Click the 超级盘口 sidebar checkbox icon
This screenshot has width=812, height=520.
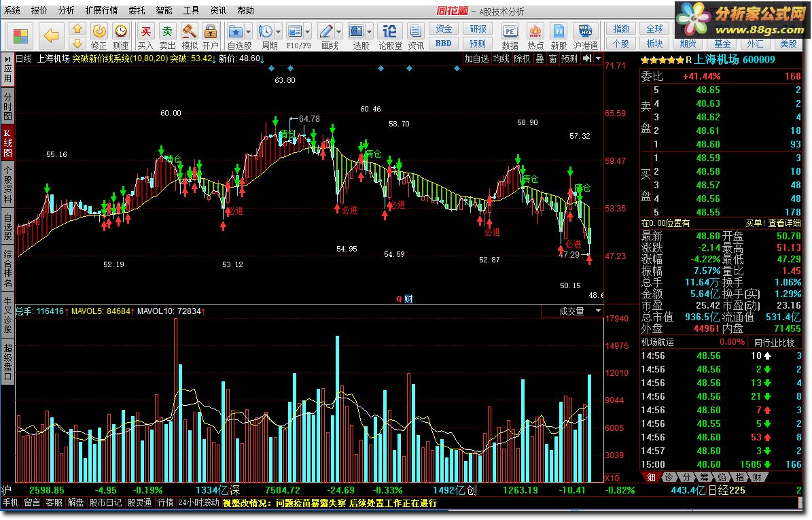tap(7, 377)
